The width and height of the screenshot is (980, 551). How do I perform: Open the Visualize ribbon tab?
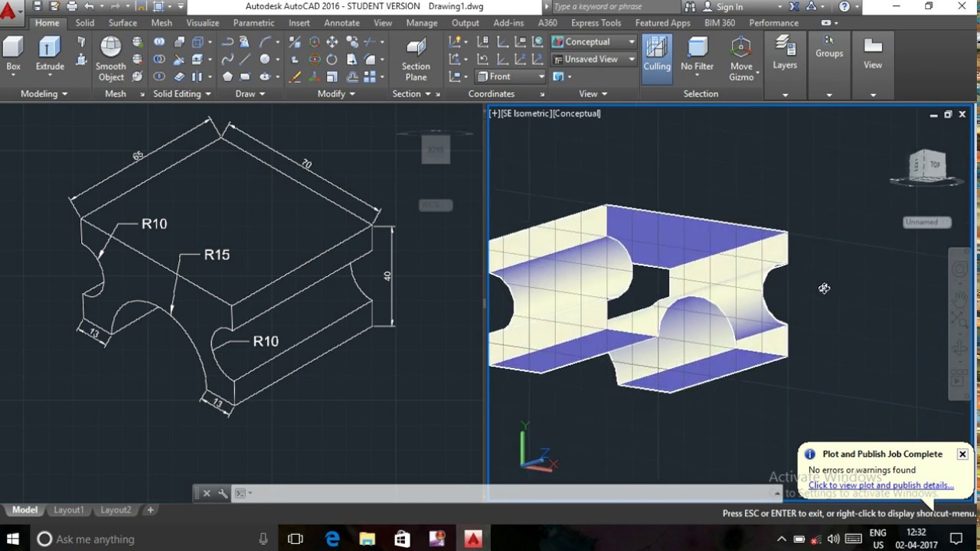202,23
